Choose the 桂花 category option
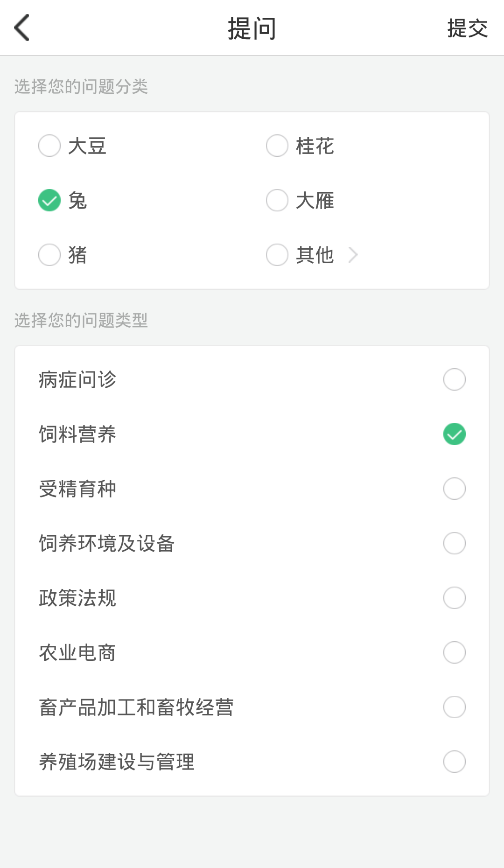This screenshot has width=504, height=868. coord(277,146)
